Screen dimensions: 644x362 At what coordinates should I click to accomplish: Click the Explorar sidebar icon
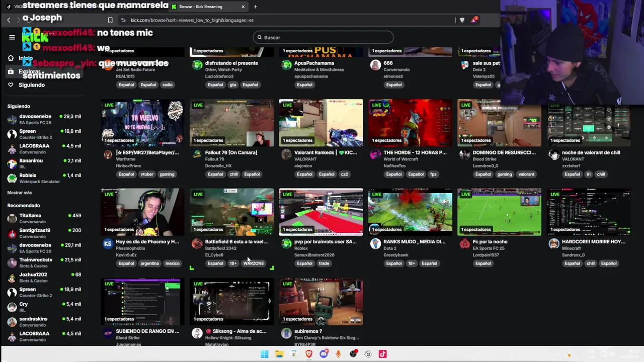click(11, 71)
